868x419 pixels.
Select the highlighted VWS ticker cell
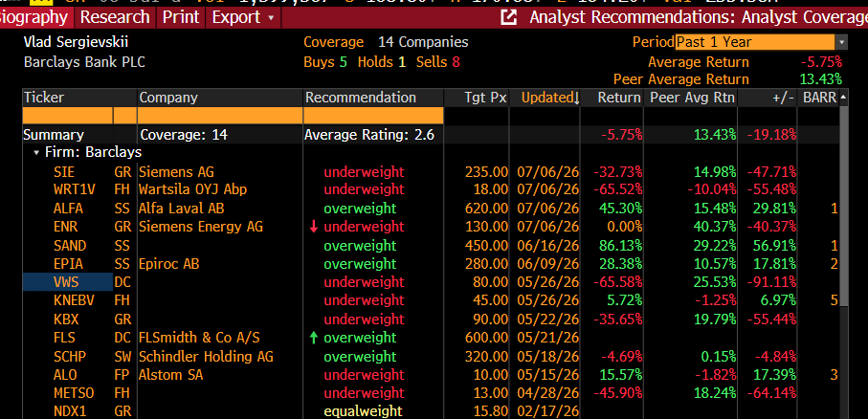click(x=68, y=282)
